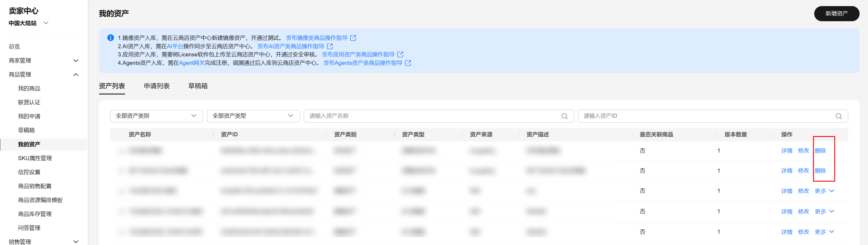
Task: Click the AI平台 link in notice
Action: pyautogui.click(x=175, y=47)
